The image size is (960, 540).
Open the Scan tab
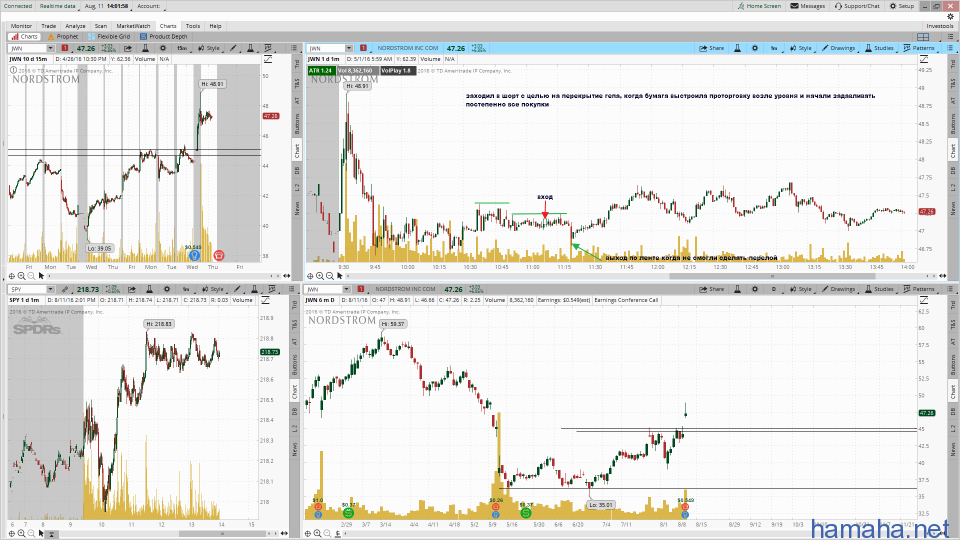tap(100, 26)
